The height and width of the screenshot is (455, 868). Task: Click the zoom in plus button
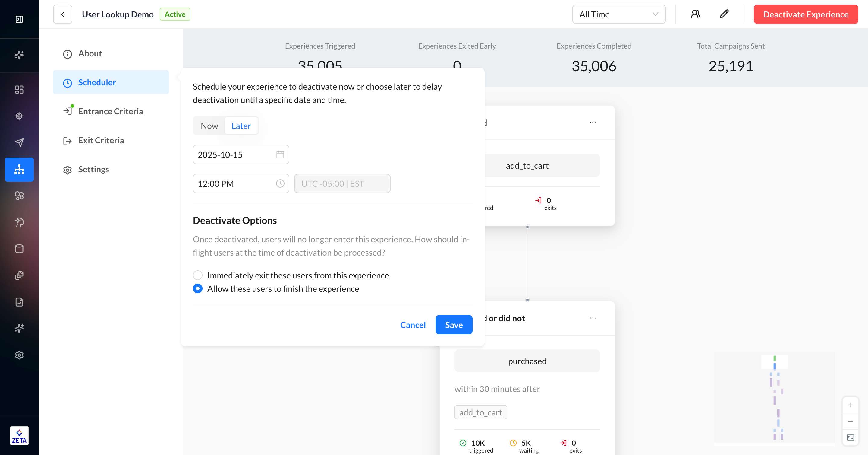tap(850, 405)
